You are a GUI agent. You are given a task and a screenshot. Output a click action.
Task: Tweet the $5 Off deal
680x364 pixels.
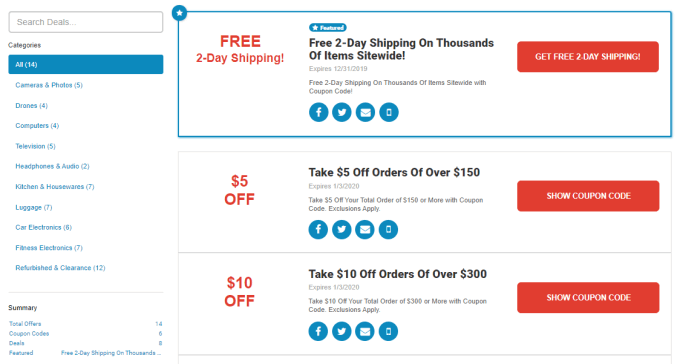[341, 230]
